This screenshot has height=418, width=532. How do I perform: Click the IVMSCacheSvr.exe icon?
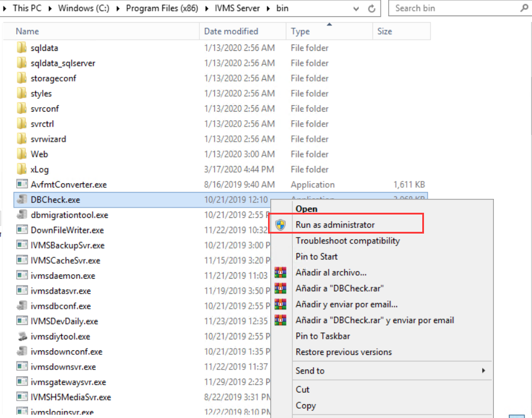[22, 260]
